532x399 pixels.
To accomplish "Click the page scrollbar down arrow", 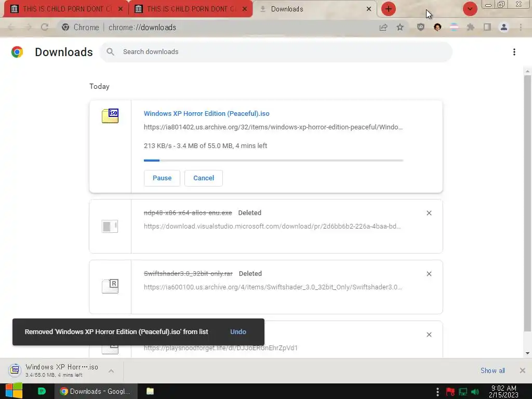I will pyautogui.click(x=527, y=353).
